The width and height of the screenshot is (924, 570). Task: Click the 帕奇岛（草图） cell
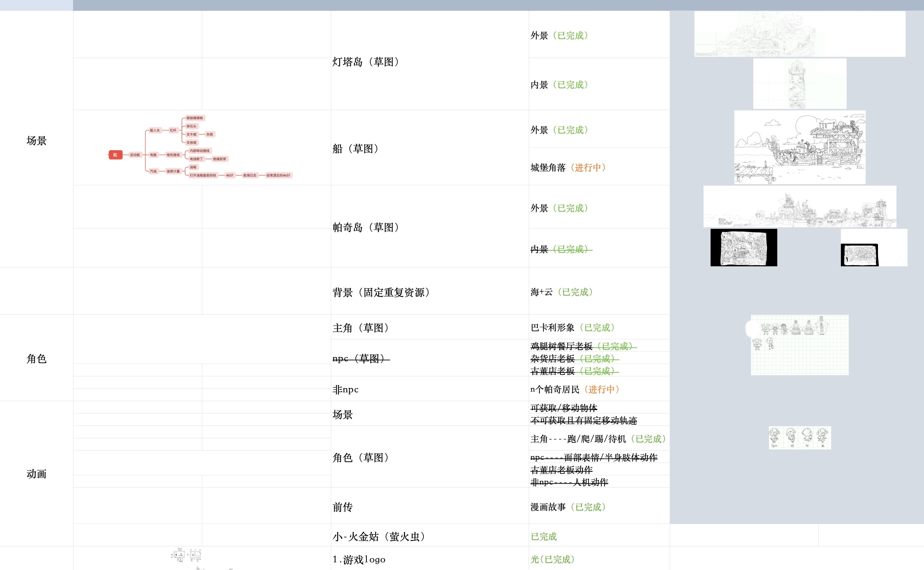[x=430, y=227]
